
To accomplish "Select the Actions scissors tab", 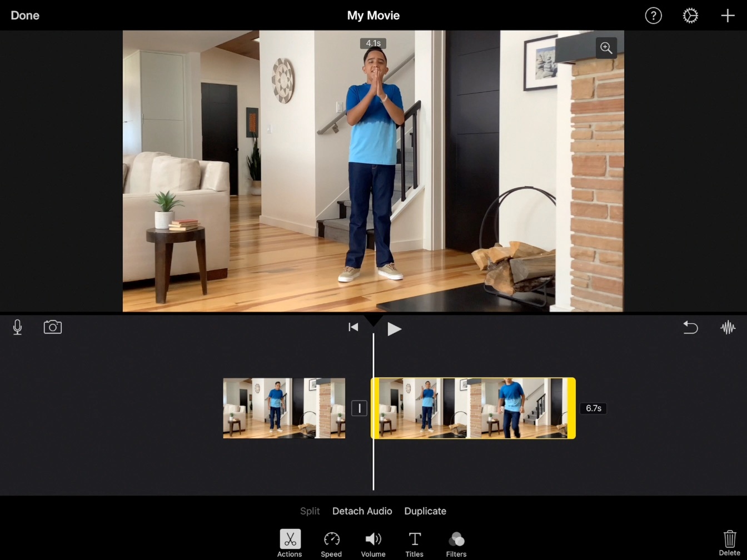I will 290,543.
